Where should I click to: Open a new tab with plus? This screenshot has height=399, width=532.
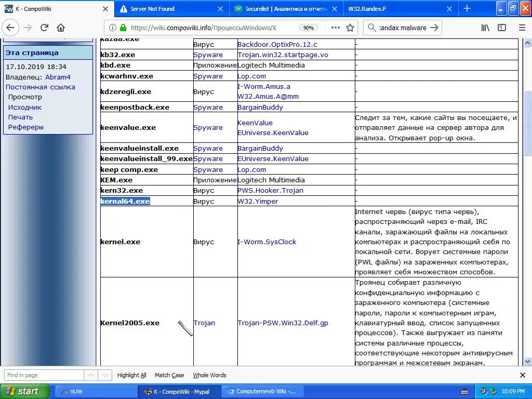(467, 8)
